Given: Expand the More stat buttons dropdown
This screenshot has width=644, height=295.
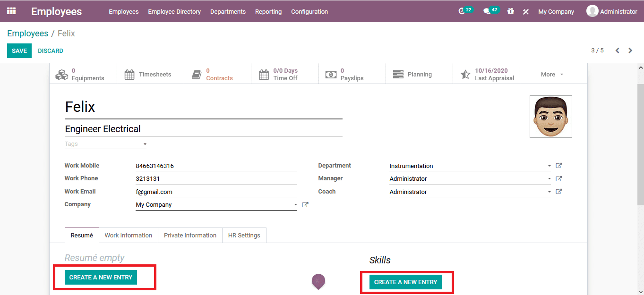Looking at the screenshot, I should coord(553,74).
